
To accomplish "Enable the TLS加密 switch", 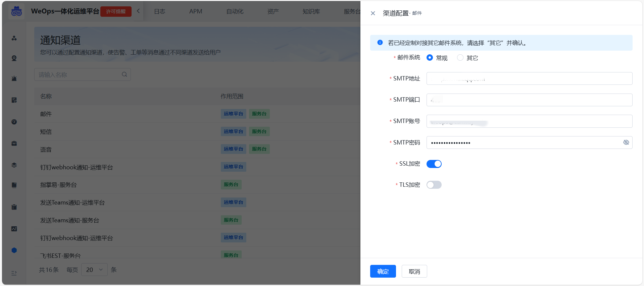I will 434,185.
